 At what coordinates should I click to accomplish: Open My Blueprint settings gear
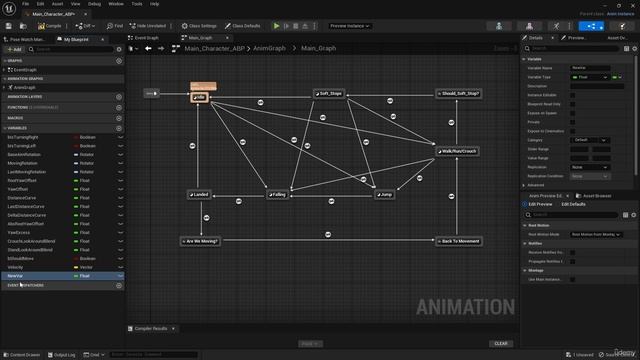(119, 49)
